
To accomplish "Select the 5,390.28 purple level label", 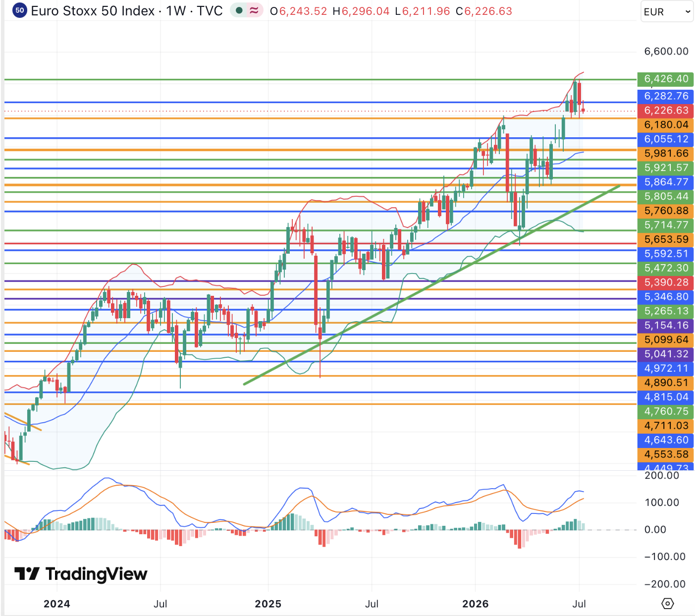I will pos(666,282).
